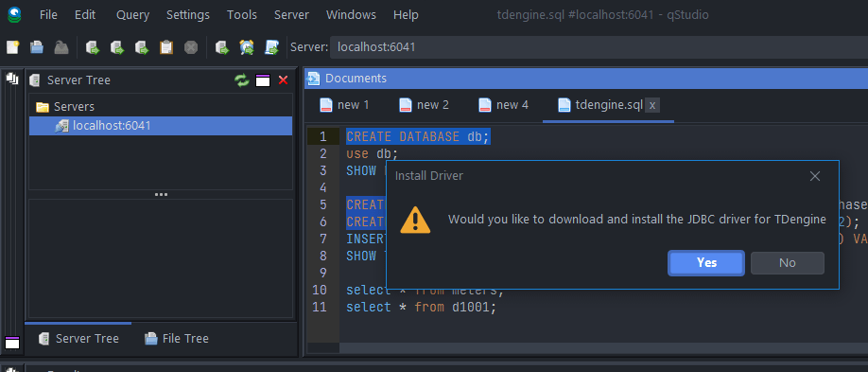Click the stacked windows icon beside Server Tree
This screenshot has height=372, width=868.
point(12,80)
